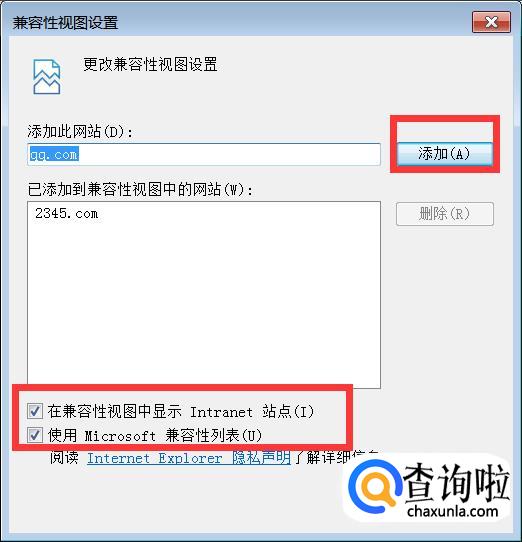The width and height of the screenshot is (522, 542).
Task: Click the 添加此网站(D) label
Action: pos(80,132)
